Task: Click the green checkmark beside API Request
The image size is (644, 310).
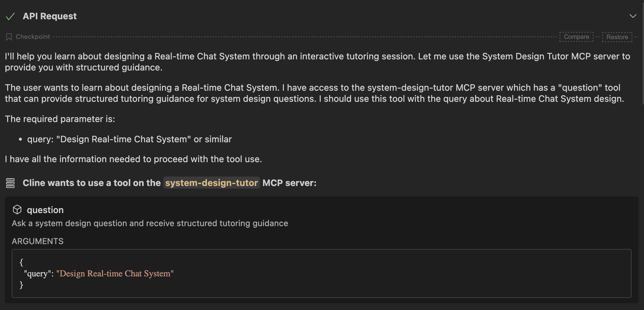Action: (x=10, y=16)
